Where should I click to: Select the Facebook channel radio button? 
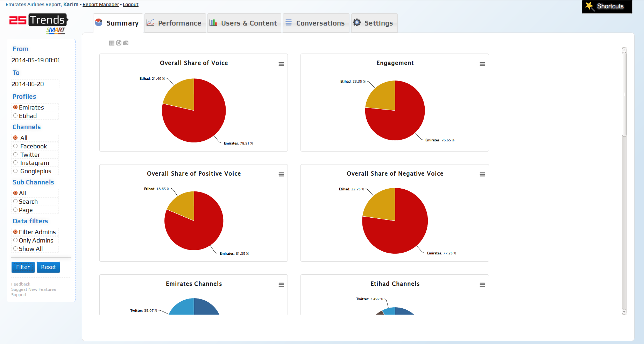tap(15, 146)
